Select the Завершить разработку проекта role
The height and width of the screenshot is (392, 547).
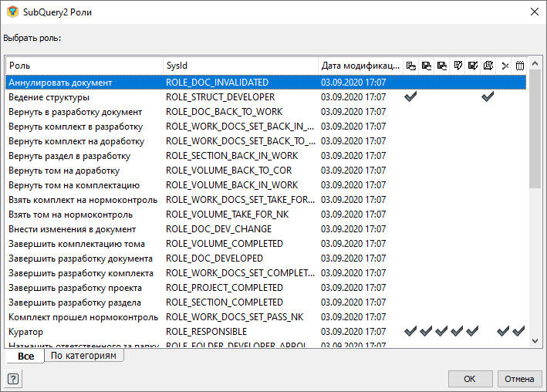[80, 288]
